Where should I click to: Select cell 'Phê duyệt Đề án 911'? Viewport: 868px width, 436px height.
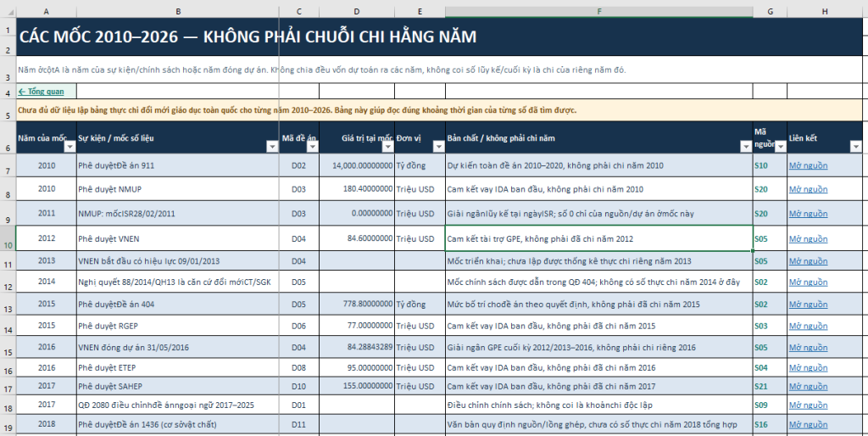coord(178,165)
